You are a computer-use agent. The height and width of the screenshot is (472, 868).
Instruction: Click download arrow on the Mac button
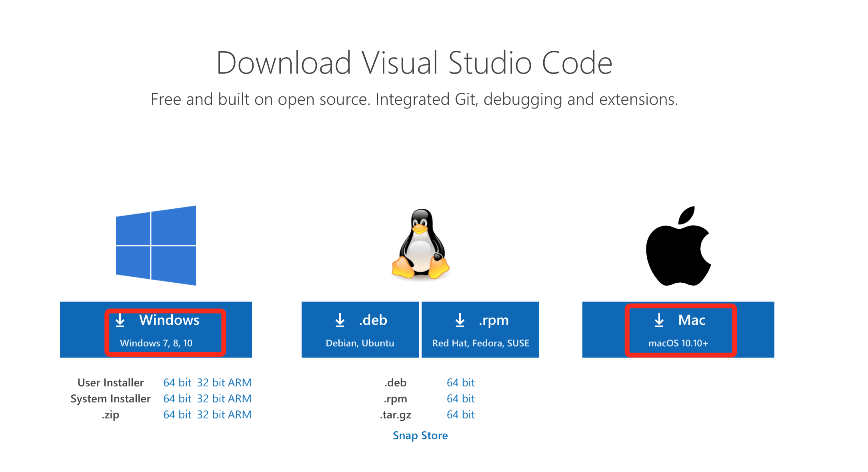(x=659, y=320)
